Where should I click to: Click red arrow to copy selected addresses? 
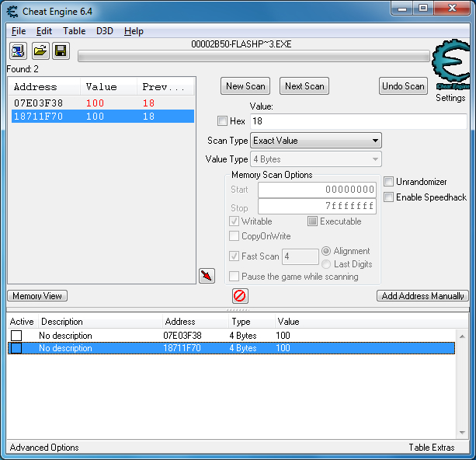[x=207, y=276]
